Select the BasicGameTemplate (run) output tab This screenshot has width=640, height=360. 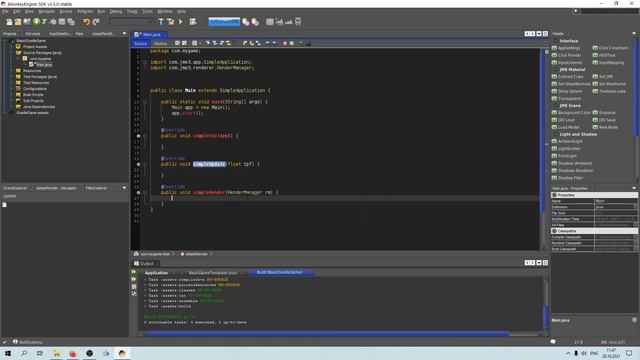point(213,273)
